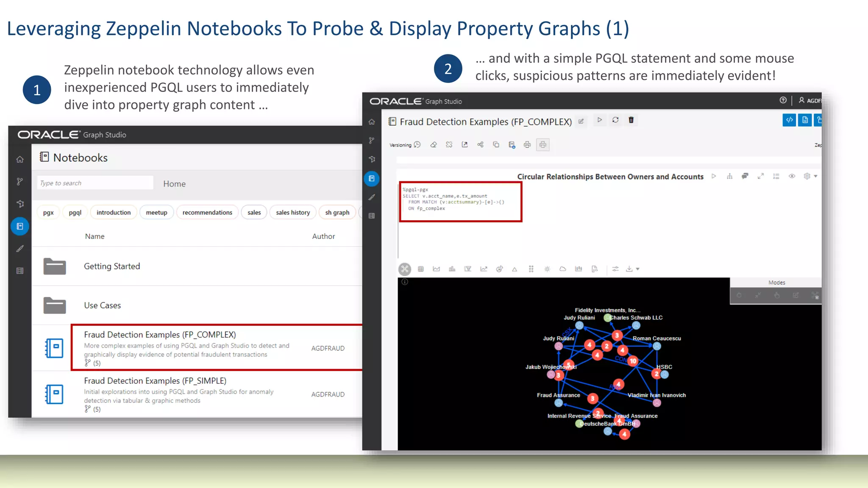
Task: Filter notebooks by the sh graph tag
Action: pyautogui.click(x=337, y=212)
